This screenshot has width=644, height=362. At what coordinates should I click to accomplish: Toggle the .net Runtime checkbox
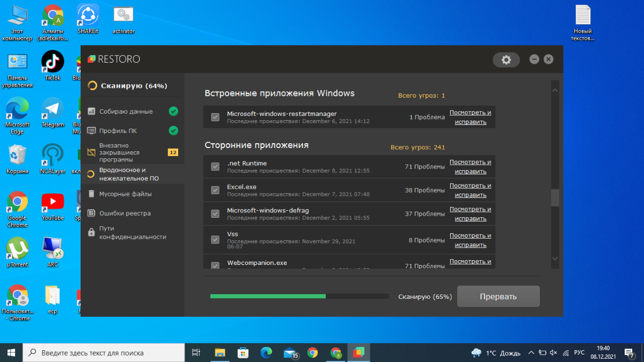point(215,167)
